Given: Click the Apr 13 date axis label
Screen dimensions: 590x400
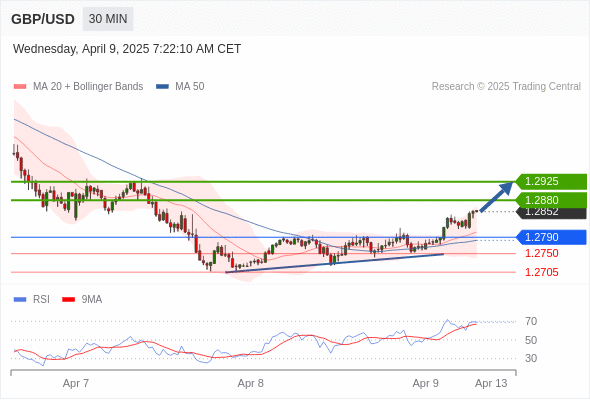Looking at the screenshot, I should [491, 383].
